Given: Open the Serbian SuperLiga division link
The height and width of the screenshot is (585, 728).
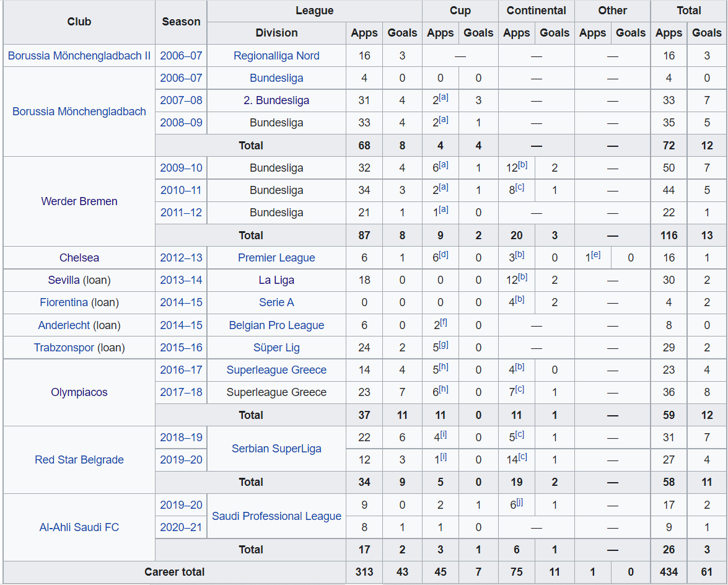Looking at the screenshot, I should (276, 449).
